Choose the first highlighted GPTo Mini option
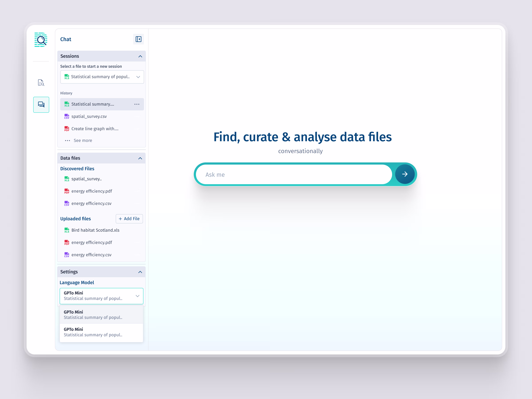532x399 pixels. [101, 315]
